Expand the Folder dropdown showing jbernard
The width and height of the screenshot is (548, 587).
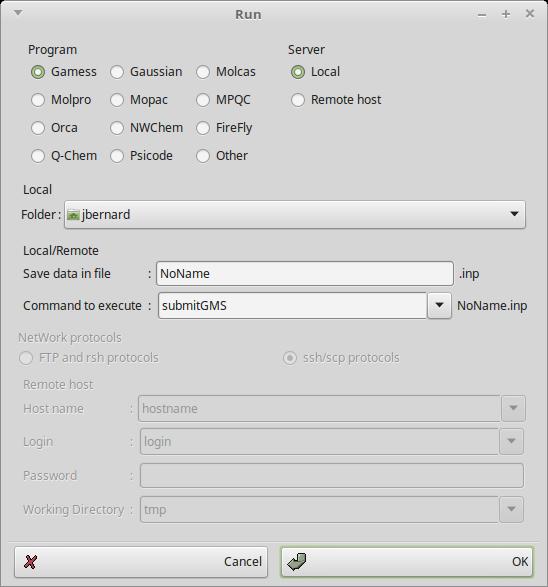[x=295, y=215]
